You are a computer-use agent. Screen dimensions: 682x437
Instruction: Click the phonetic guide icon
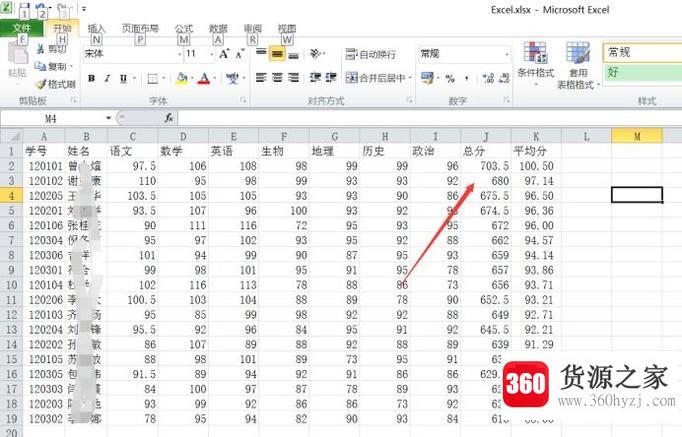pyautogui.click(x=232, y=79)
